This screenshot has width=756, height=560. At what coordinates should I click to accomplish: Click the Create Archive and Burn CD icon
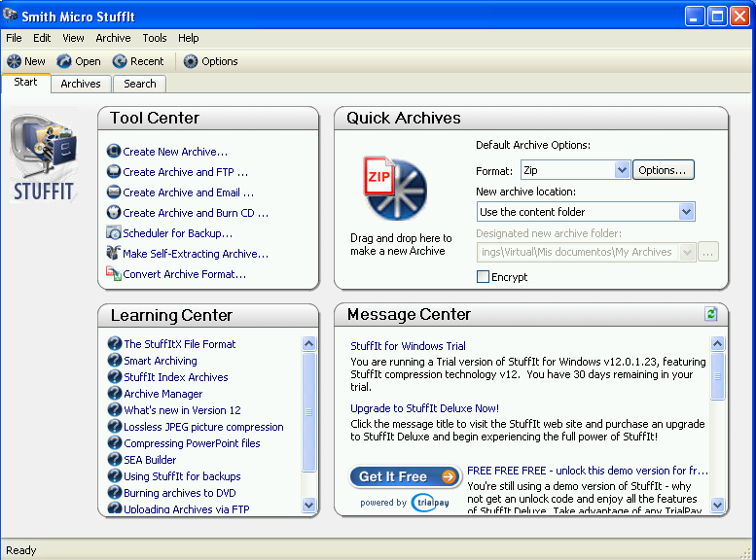tap(114, 213)
